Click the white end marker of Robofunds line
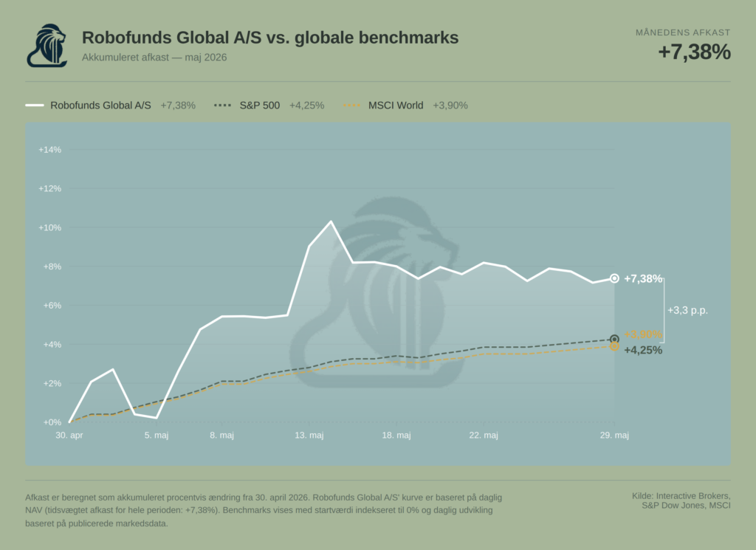 (614, 278)
